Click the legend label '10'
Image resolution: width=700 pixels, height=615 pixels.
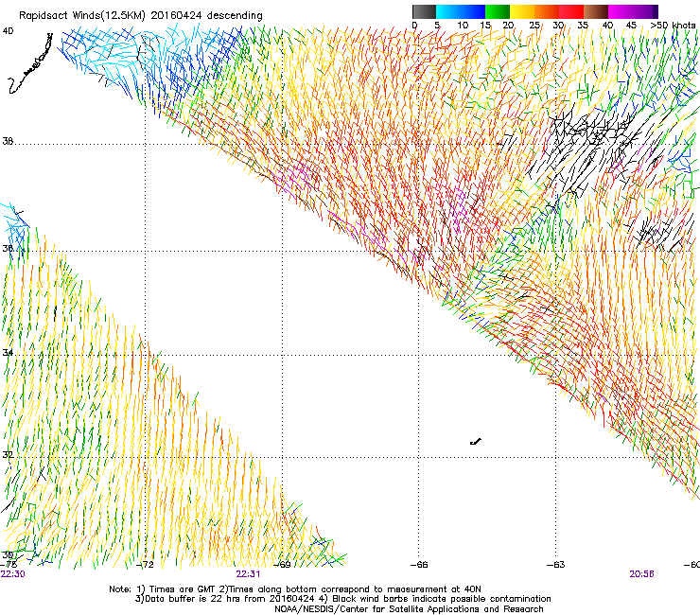point(463,26)
